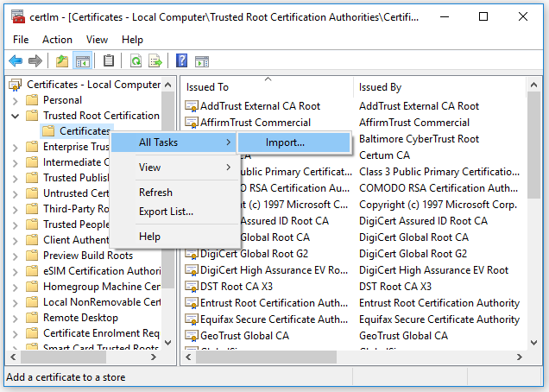Click the Back arrow toolbar icon
Image resolution: width=549 pixels, height=392 pixels.
[x=15, y=60]
